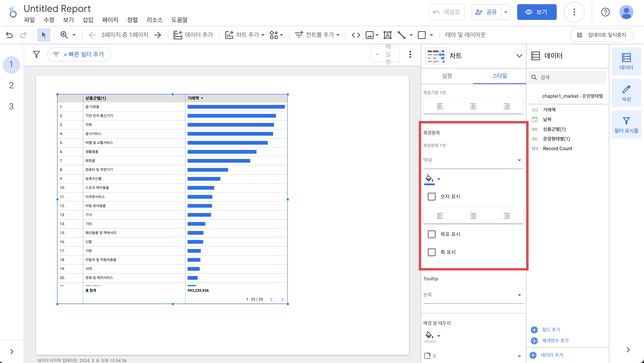Open the help question mark icon
The image size is (644, 363).
tap(605, 12)
